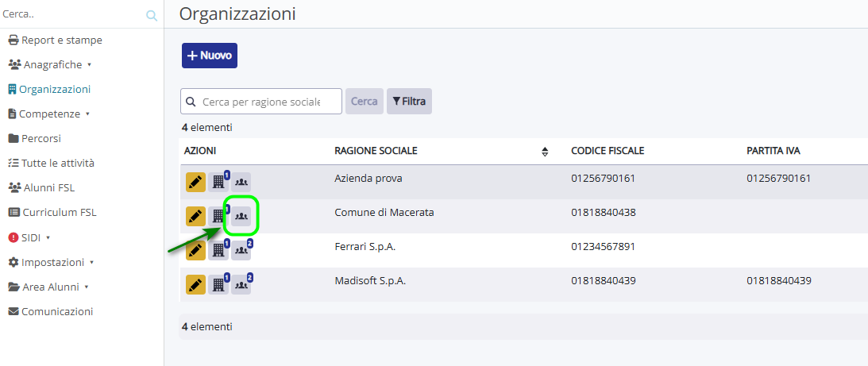This screenshot has width=868, height=366.
Task: Open the people icon for Madisoft S.p.A.
Action: pos(241,284)
